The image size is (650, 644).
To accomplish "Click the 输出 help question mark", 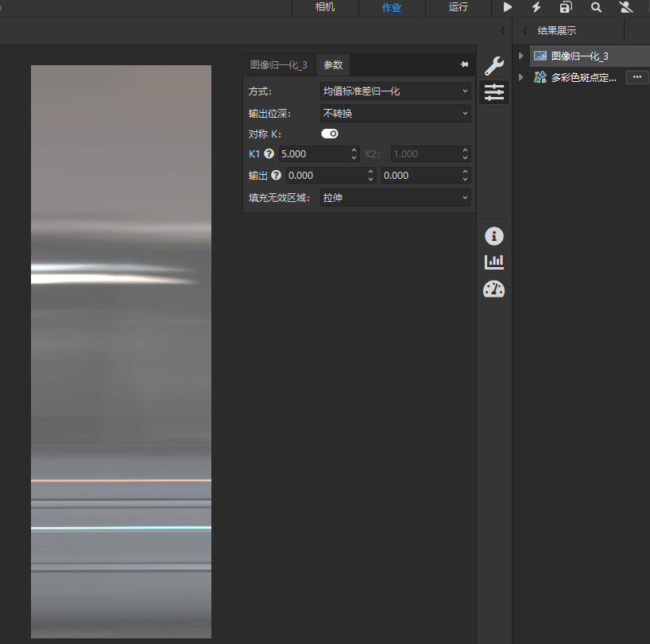I will (x=276, y=176).
